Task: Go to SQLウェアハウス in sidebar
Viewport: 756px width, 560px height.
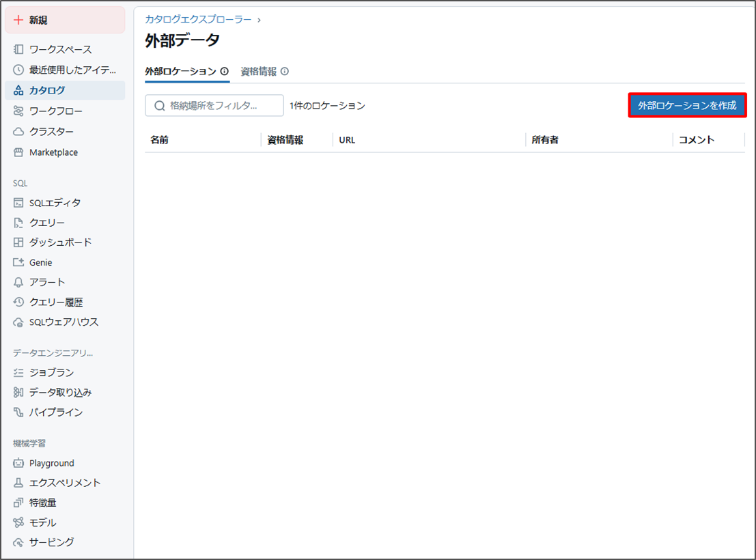Action: (x=64, y=322)
